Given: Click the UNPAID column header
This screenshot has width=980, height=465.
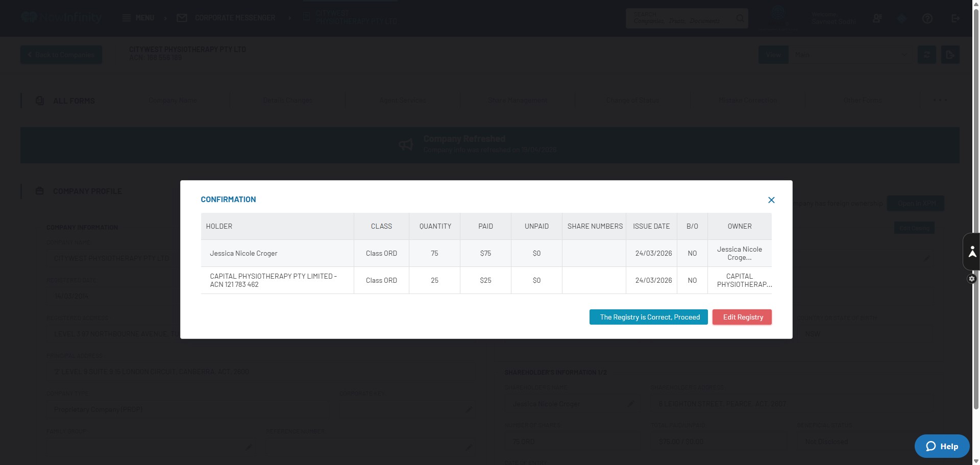Looking at the screenshot, I should click(536, 226).
